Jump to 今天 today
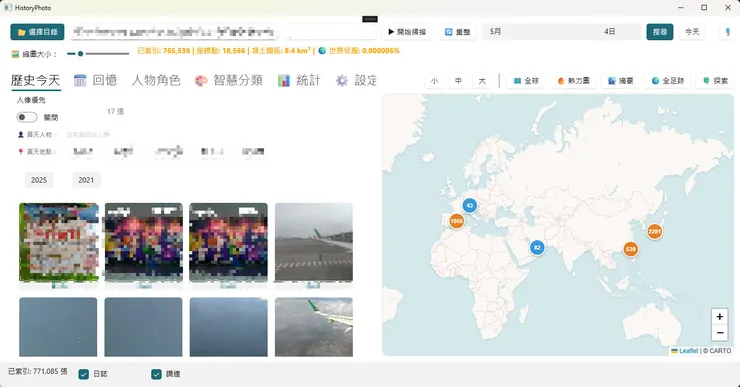The width and height of the screenshot is (740, 387). point(692,32)
